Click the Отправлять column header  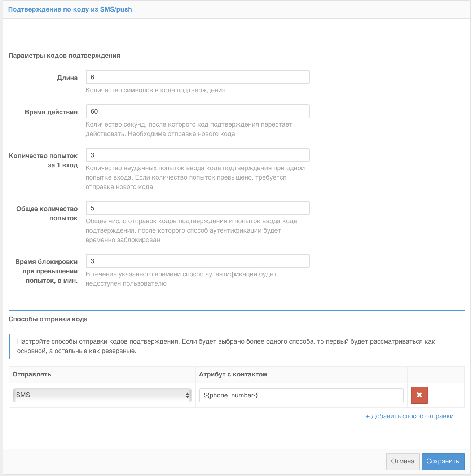(x=32, y=374)
